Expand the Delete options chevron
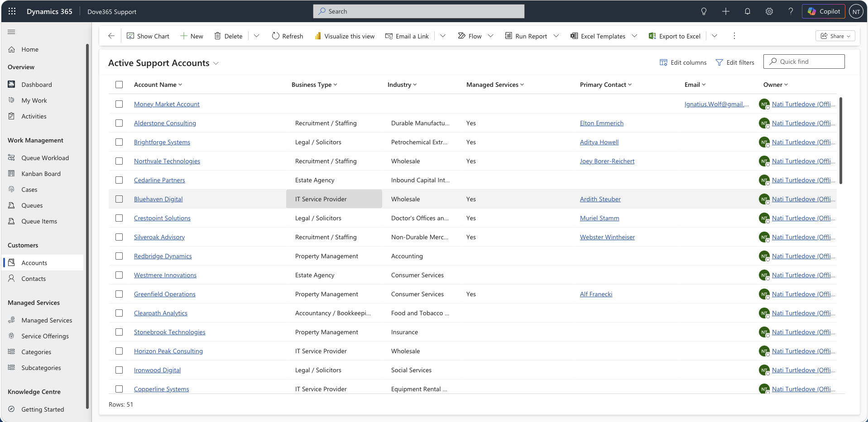Image resolution: width=868 pixels, height=422 pixels. (x=256, y=36)
